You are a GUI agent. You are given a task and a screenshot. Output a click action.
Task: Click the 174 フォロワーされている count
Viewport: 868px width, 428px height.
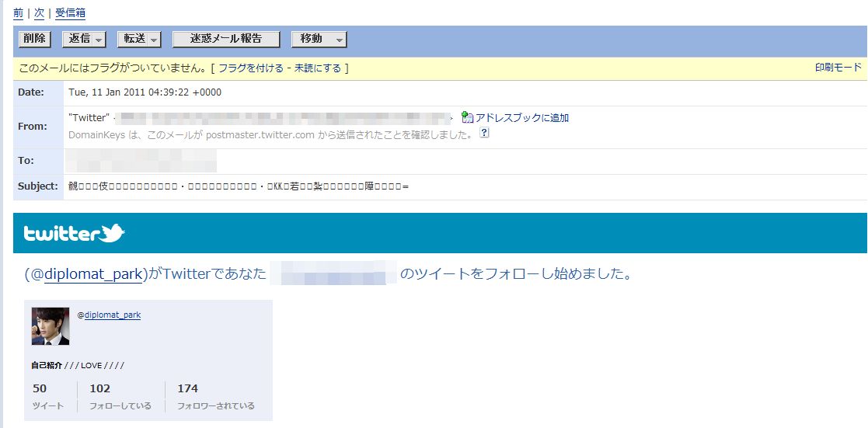point(216,396)
